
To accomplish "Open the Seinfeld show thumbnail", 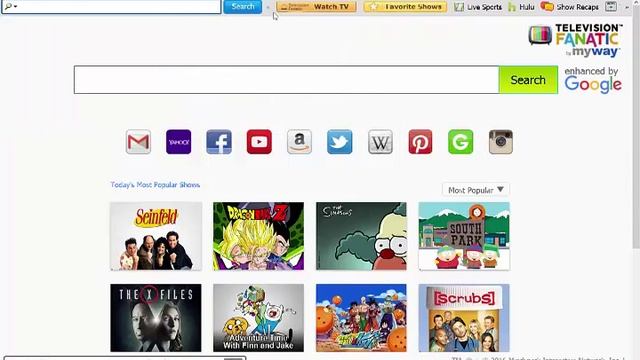I will coord(156,236).
